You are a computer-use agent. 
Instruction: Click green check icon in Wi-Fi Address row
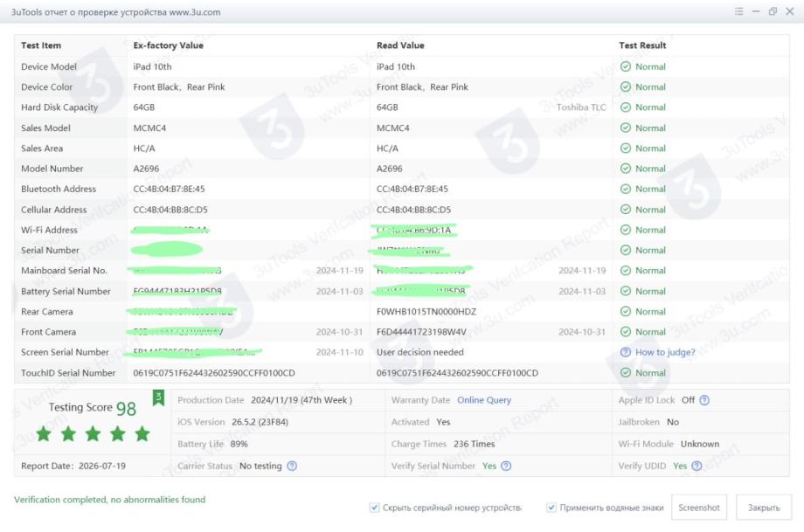click(626, 230)
